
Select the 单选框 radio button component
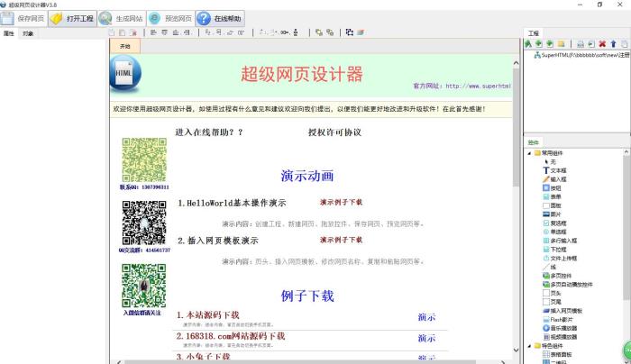tap(554, 232)
